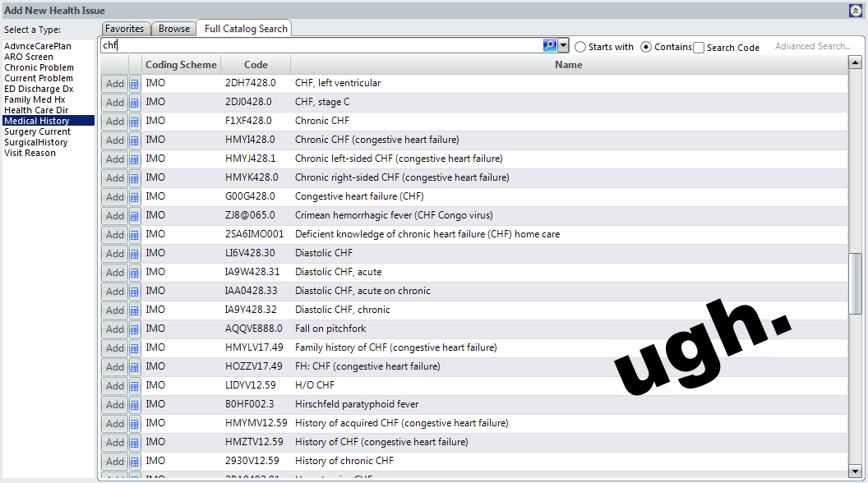Collapse panel using the top-right arrow icon

click(856, 10)
